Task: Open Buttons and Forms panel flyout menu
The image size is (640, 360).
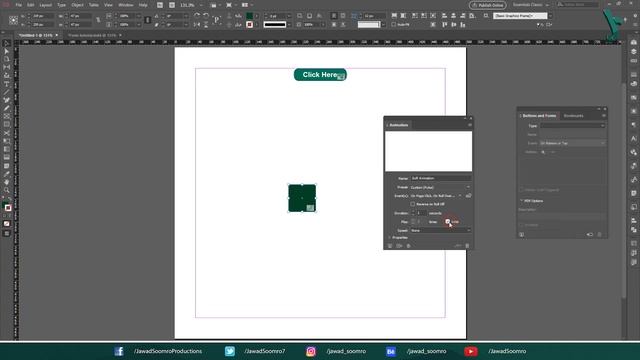Action: (x=604, y=116)
